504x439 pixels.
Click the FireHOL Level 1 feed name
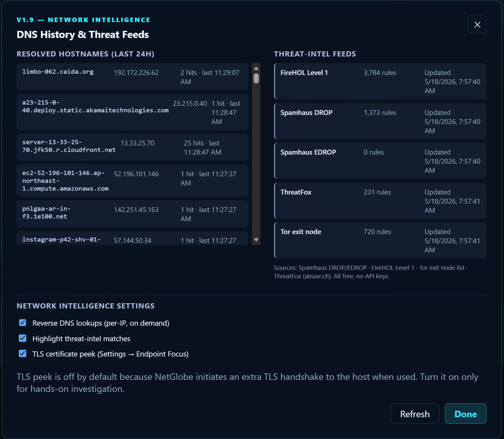[x=304, y=73]
